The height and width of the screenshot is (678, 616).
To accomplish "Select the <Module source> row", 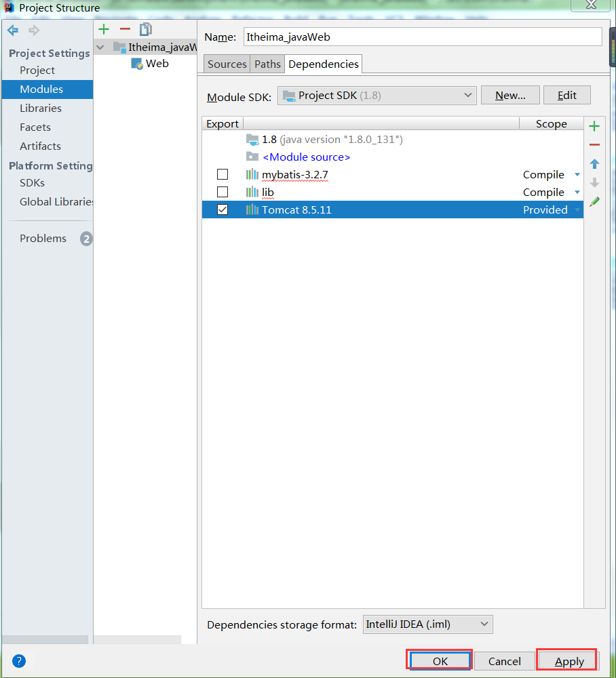I will (x=392, y=157).
